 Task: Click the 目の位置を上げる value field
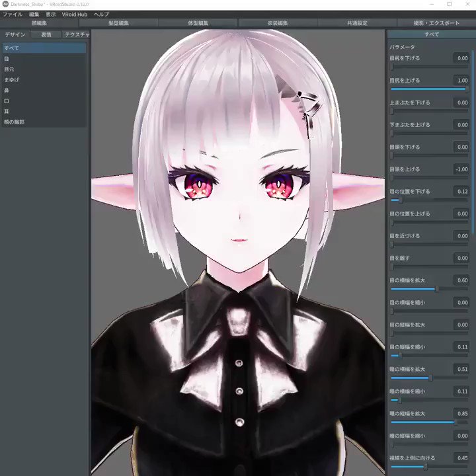tap(461, 214)
